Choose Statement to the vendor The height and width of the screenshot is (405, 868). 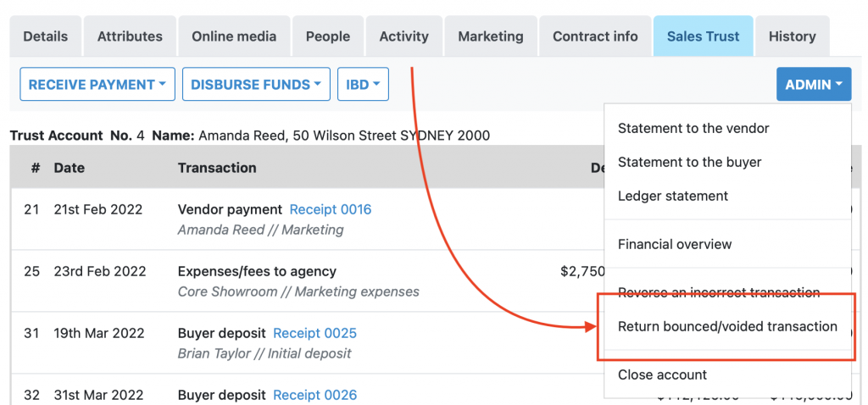tap(693, 129)
